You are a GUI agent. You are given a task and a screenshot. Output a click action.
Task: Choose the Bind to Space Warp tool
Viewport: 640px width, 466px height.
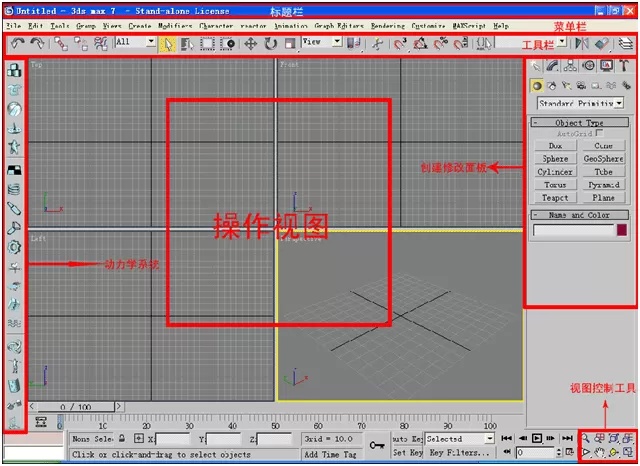[x=100, y=44]
